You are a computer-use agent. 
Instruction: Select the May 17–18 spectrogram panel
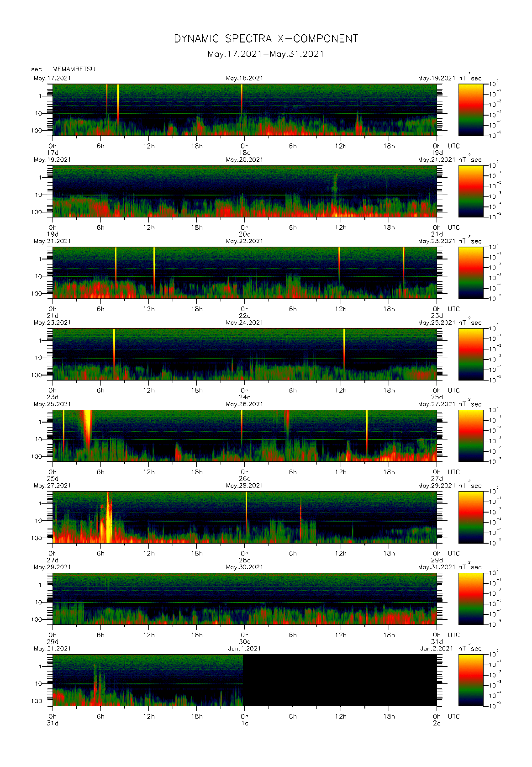245,110
